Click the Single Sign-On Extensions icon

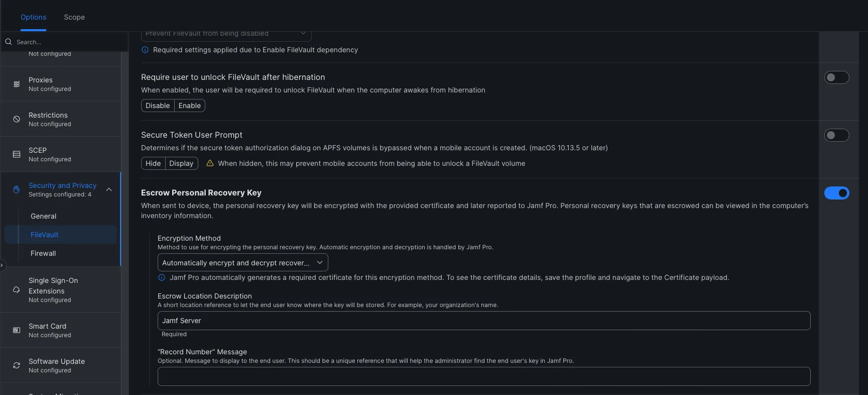click(x=17, y=290)
